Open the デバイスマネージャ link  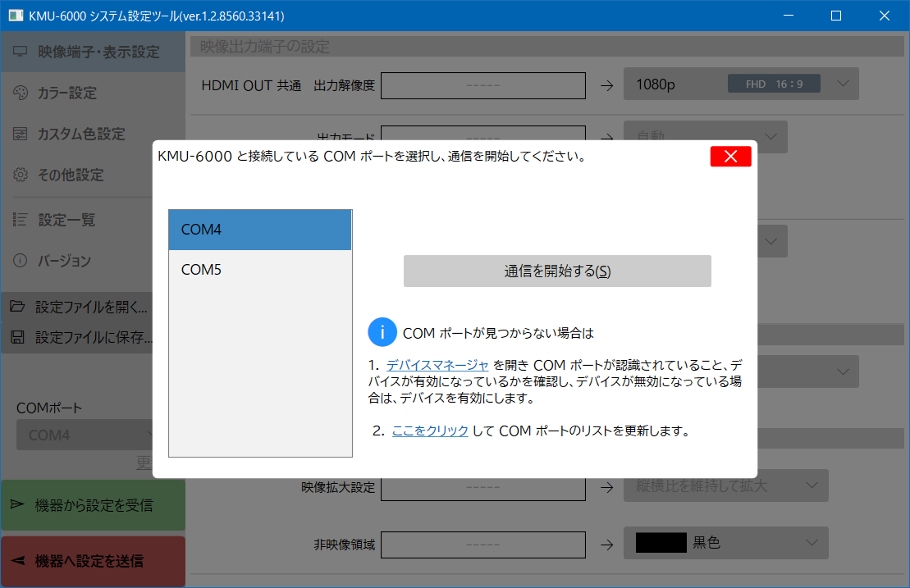click(x=437, y=365)
